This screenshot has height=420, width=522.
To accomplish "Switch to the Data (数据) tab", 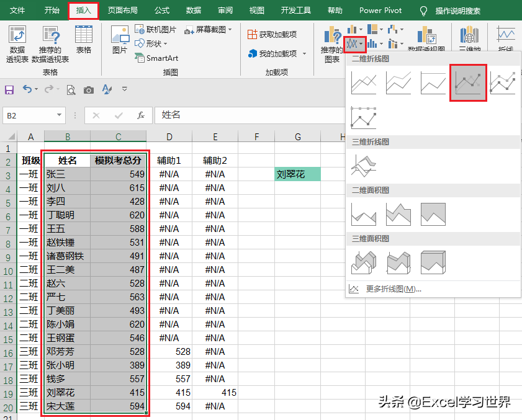I will 194,11.
